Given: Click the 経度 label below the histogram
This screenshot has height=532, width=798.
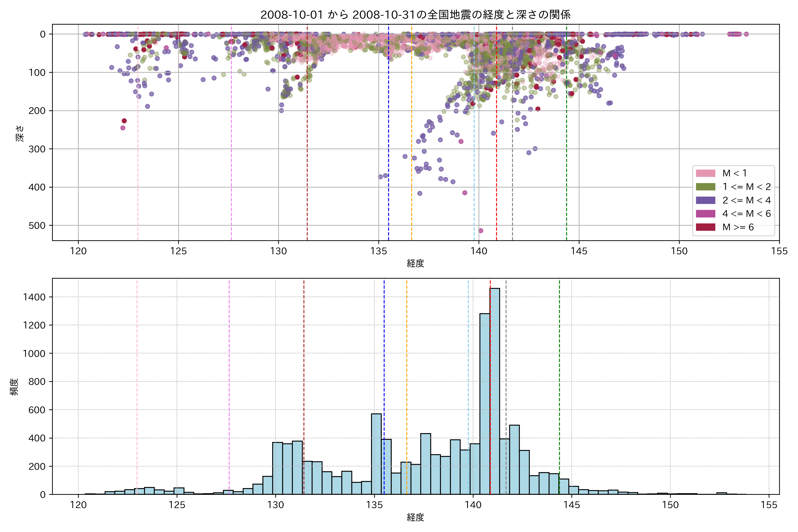Looking at the screenshot, I should click(415, 517).
